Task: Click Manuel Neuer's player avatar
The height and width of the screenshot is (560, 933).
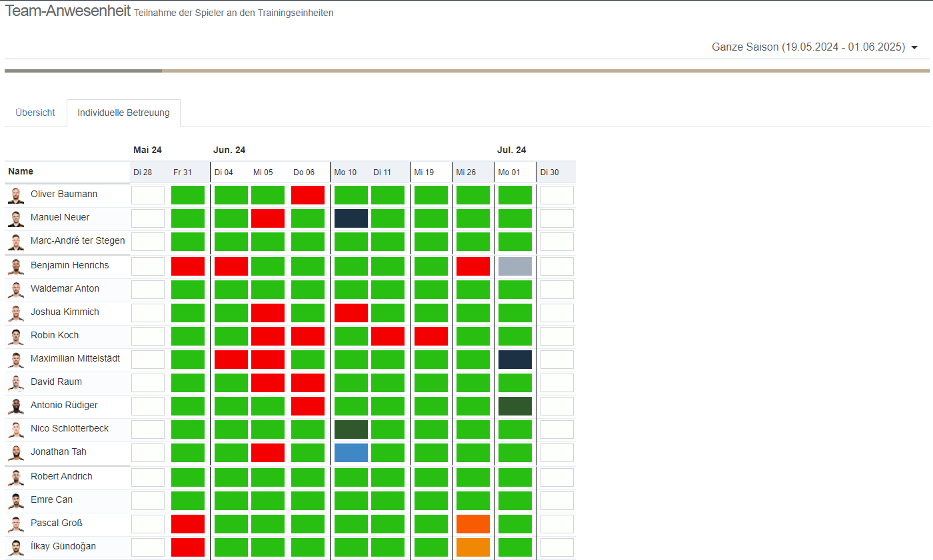Action: click(15, 218)
